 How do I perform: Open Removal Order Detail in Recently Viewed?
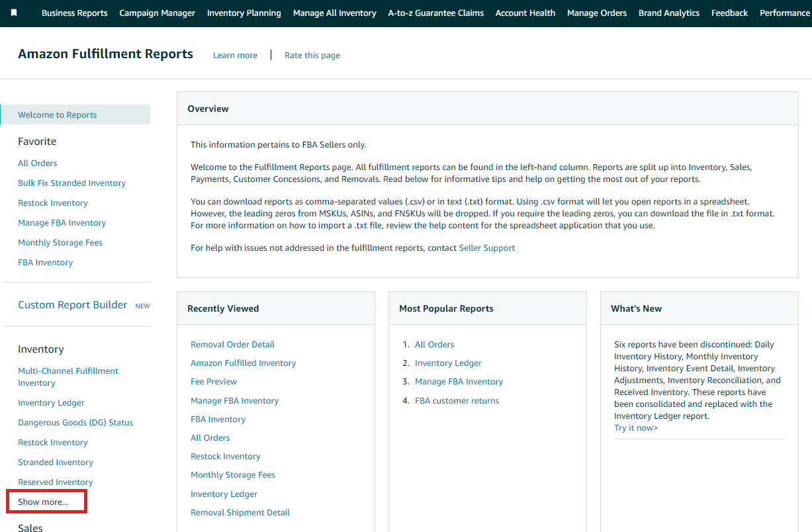[x=232, y=345]
